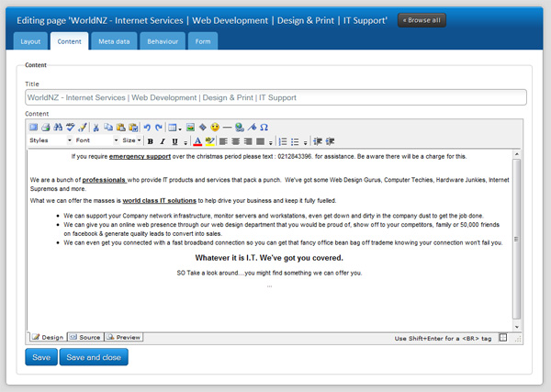This screenshot has width=551, height=392.
Task: Click the Copy icon
Action: click(108, 128)
